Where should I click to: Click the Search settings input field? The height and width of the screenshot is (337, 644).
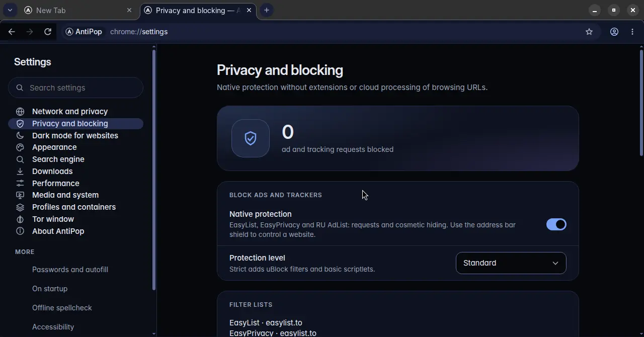75,88
